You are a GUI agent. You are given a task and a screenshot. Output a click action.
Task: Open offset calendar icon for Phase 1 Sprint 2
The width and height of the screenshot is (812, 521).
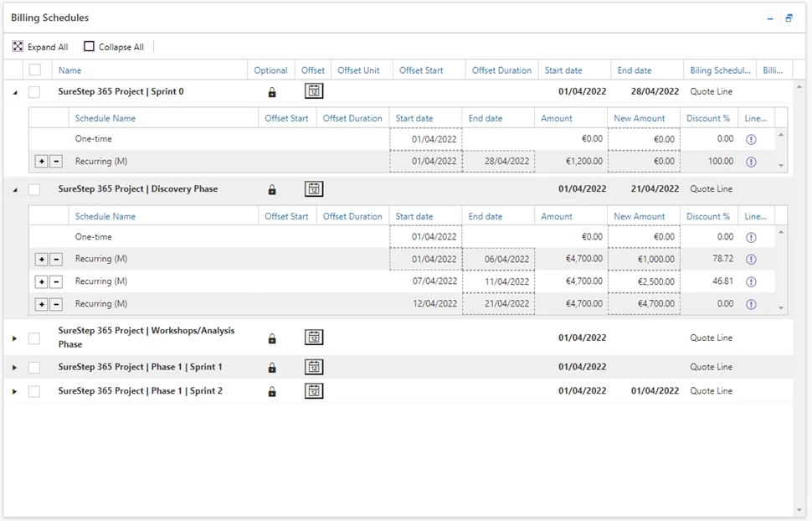coord(314,391)
